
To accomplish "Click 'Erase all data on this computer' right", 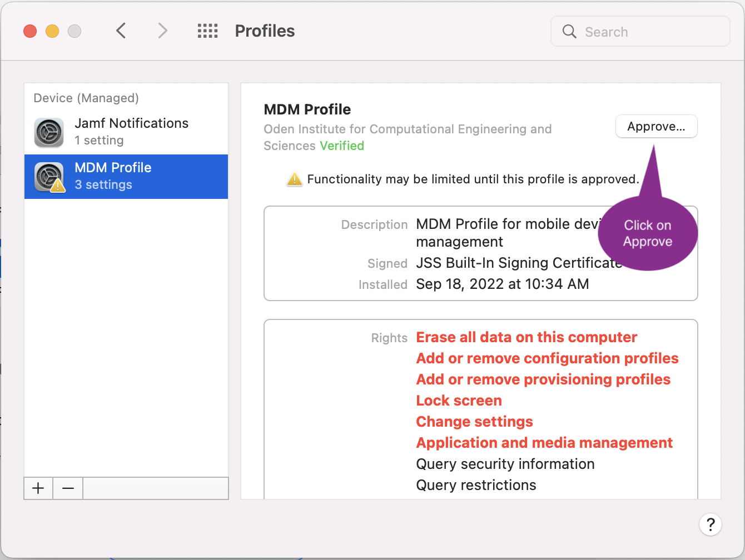I will 526,337.
